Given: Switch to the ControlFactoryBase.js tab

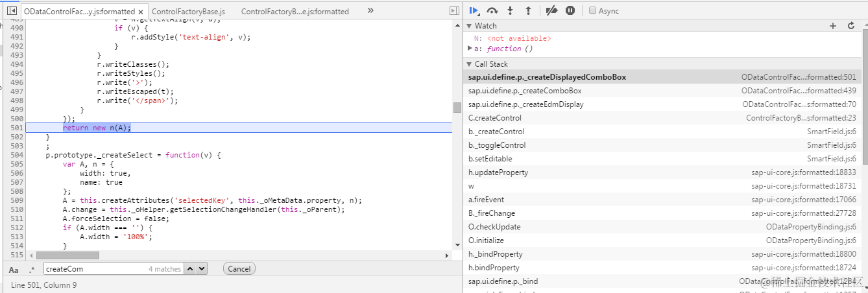Looking at the screenshot, I should click(188, 12).
